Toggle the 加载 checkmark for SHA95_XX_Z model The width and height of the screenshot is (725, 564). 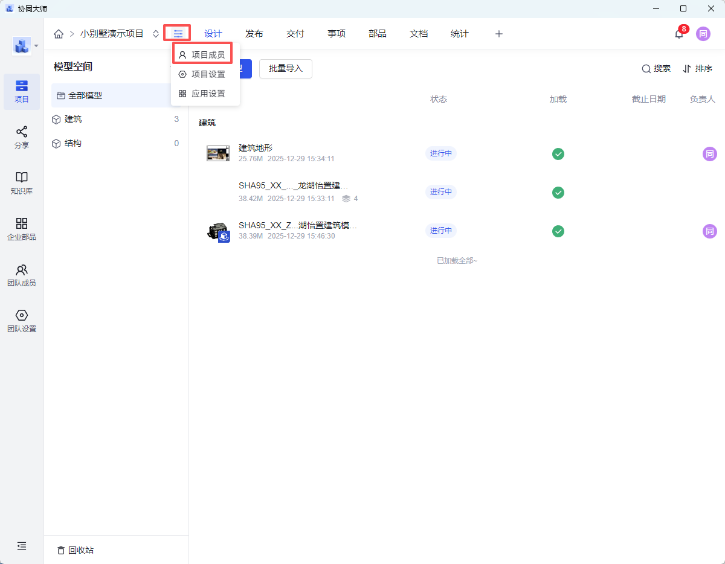tap(558, 231)
